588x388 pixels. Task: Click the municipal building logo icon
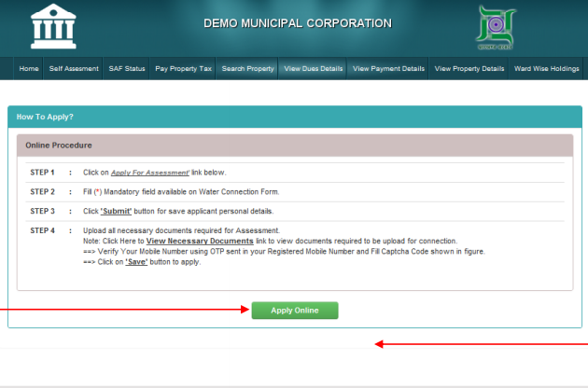[x=53, y=26]
